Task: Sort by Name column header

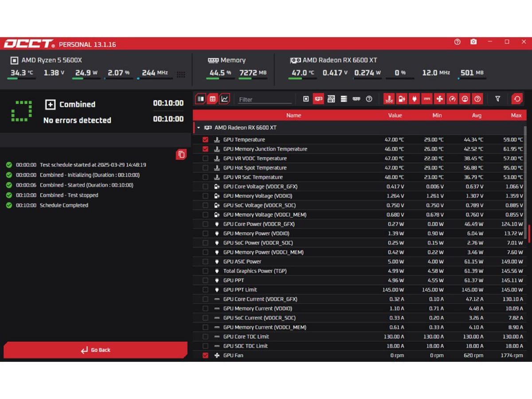Action: click(x=293, y=115)
